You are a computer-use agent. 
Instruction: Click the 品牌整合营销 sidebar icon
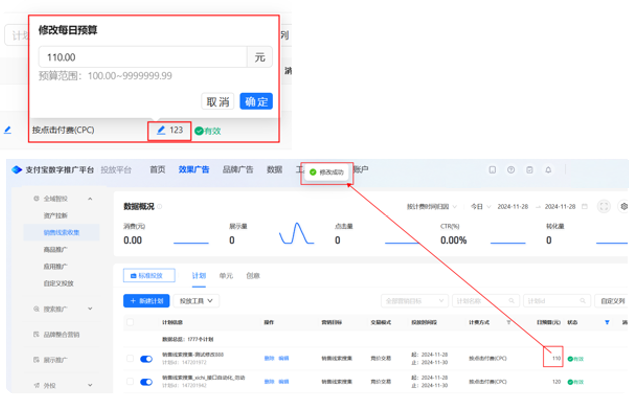[36, 334]
